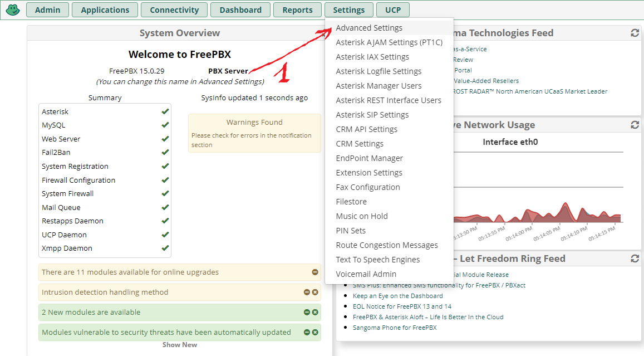Open Voicemail Admin
Image resolution: width=644 pixels, height=356 pixels.
point(389,274)
